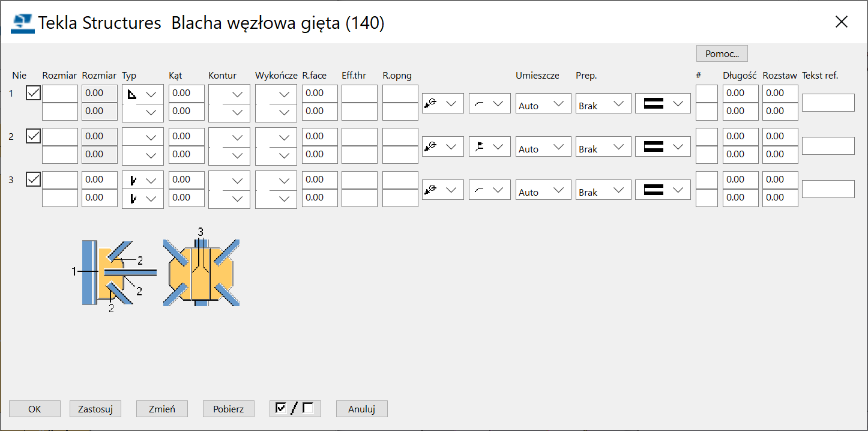Click the Tekla Structures logo in the title bar
The width and height of the screenshot is (868, 431).
click(x=22, y=22)
